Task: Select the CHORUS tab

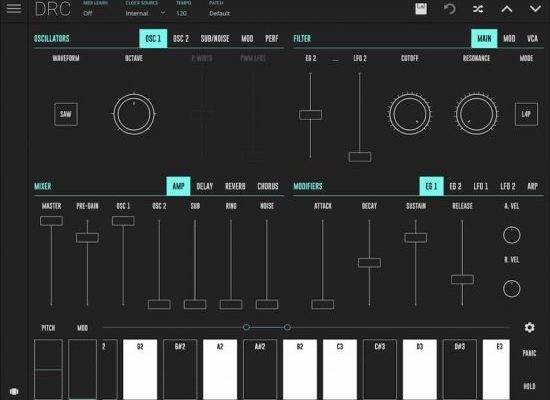Action: tap(268, 186)
